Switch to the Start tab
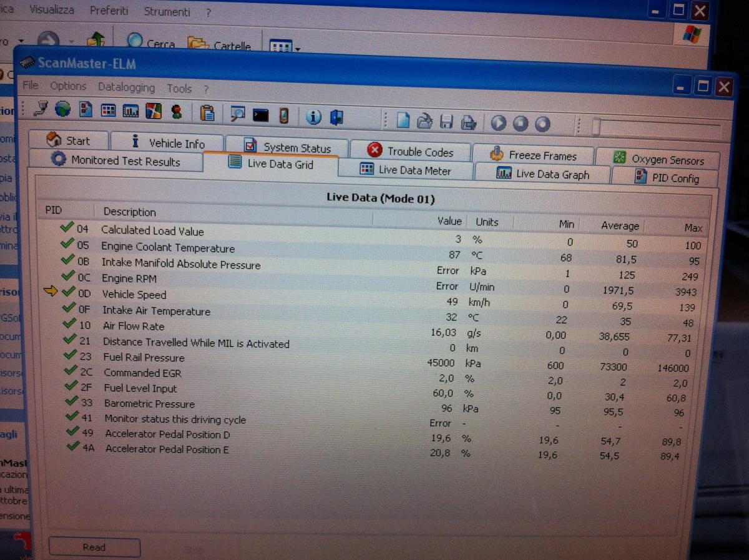The height and width of the screenshot is (560, 749). [69, 140]
